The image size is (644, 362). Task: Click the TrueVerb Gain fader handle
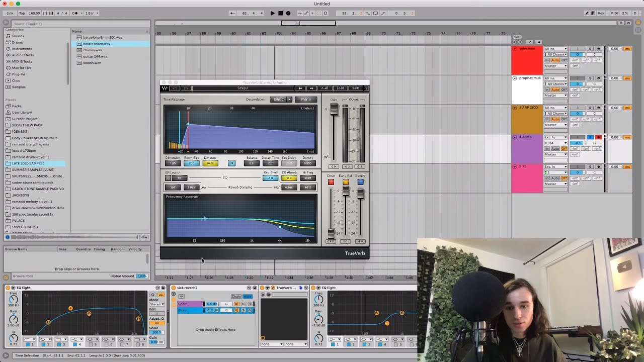tap(334, 110)
